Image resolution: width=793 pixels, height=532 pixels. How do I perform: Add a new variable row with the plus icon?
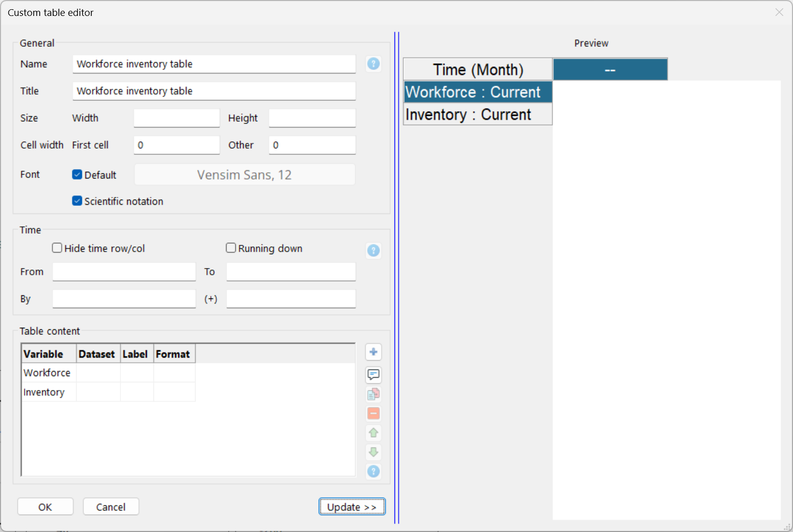[x=373, y=352]
